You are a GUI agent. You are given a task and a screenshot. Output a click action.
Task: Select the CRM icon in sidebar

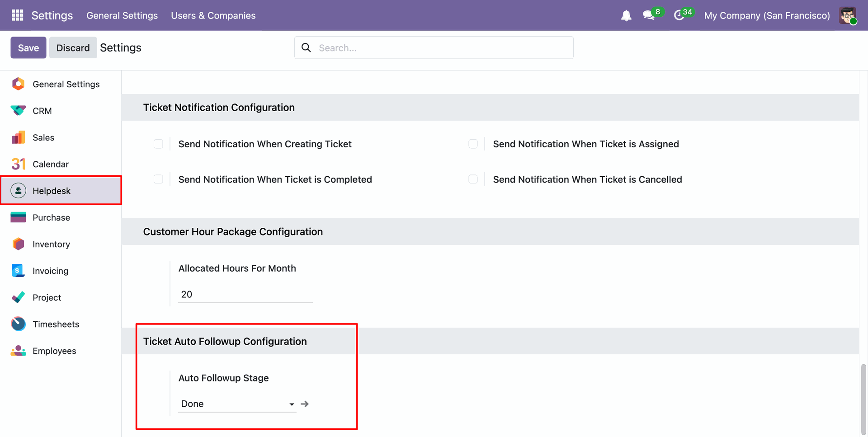coord(18,111)
